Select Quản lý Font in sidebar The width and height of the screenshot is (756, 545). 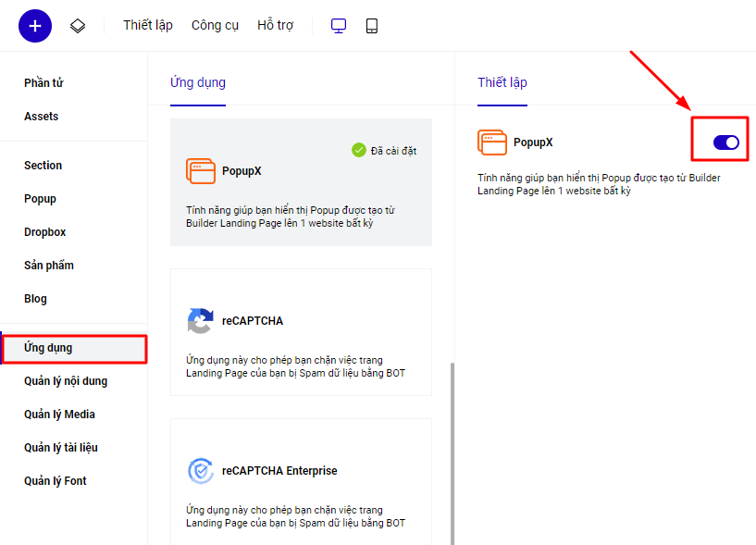click(56, 481)
